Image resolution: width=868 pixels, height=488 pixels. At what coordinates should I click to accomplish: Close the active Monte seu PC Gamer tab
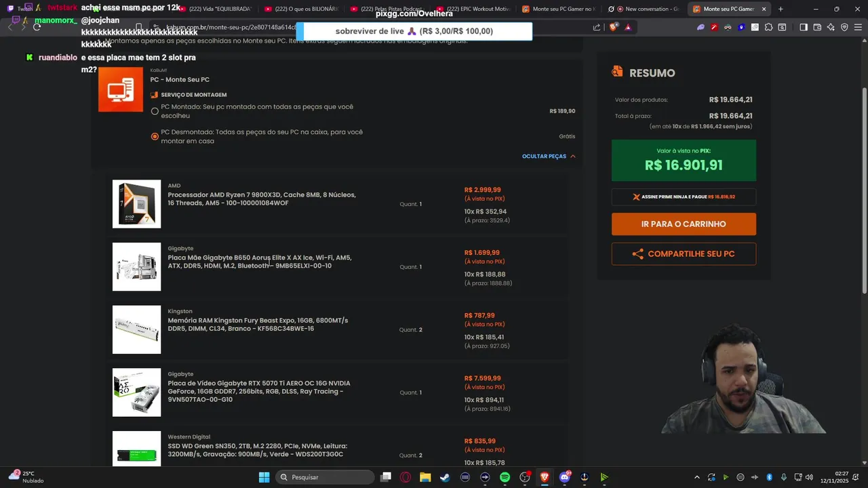click(764, 9)
